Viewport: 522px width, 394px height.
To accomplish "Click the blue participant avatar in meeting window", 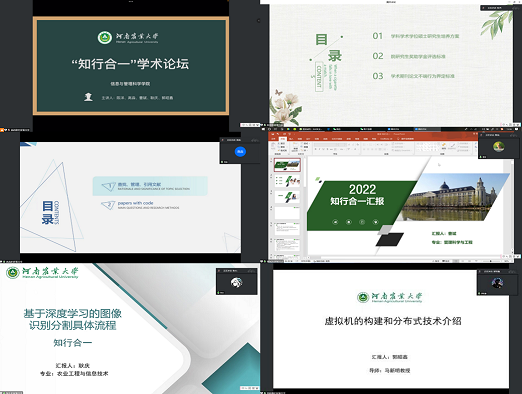I will [240, 152].
